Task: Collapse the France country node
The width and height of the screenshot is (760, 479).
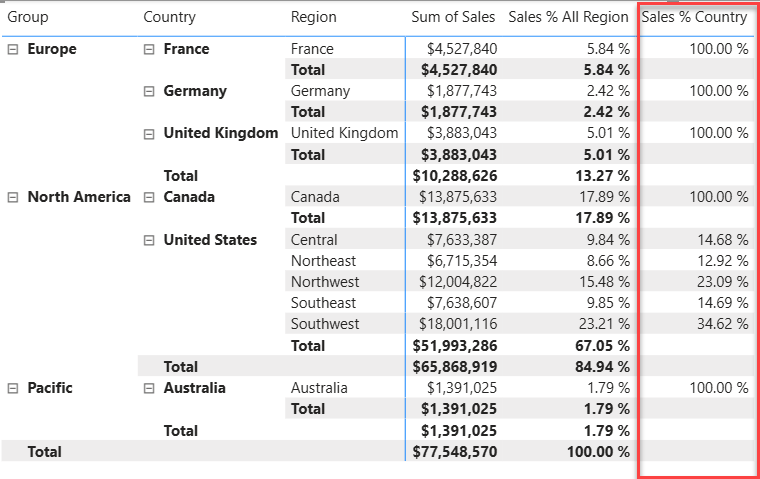Action: [149, 49]
